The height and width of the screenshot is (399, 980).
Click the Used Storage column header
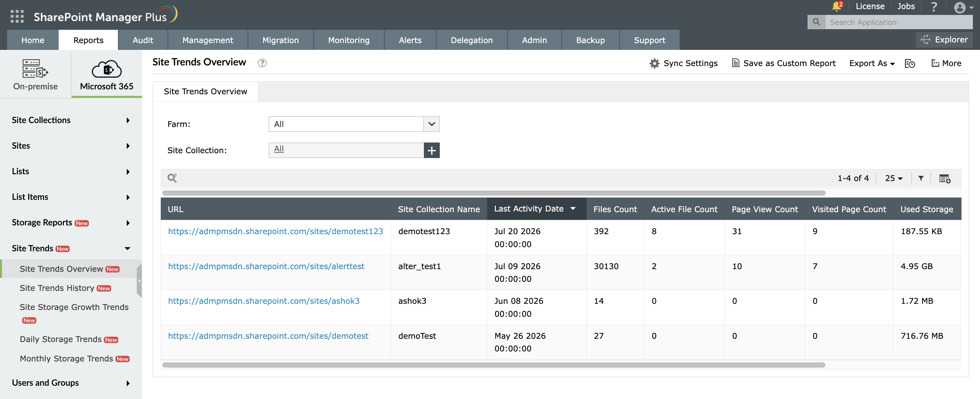coord(927,209)
